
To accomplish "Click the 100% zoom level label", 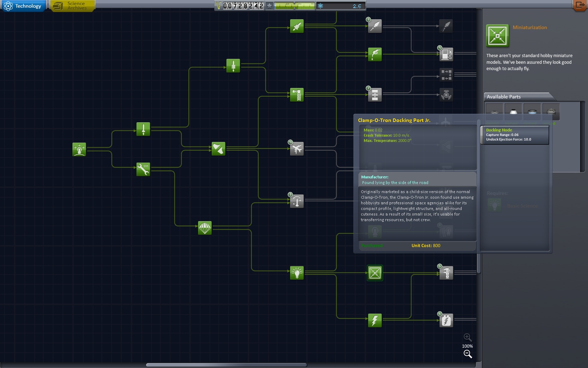I will (467, 346).
